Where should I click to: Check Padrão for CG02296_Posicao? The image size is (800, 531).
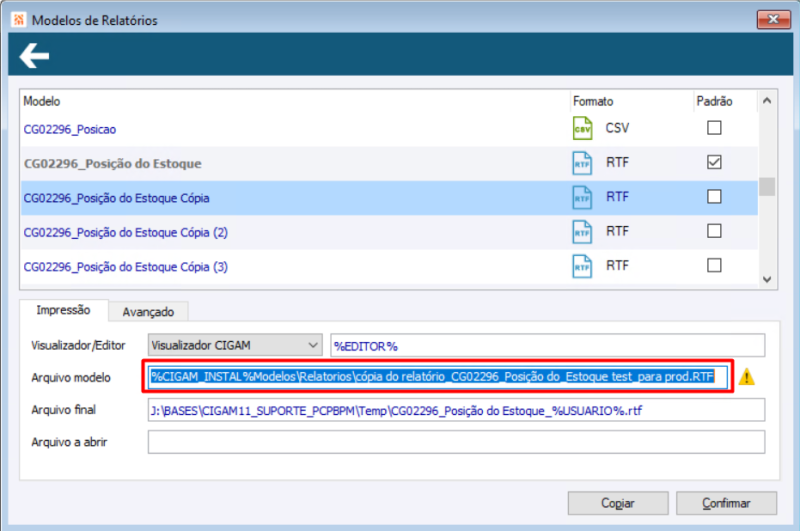(714, 128)
